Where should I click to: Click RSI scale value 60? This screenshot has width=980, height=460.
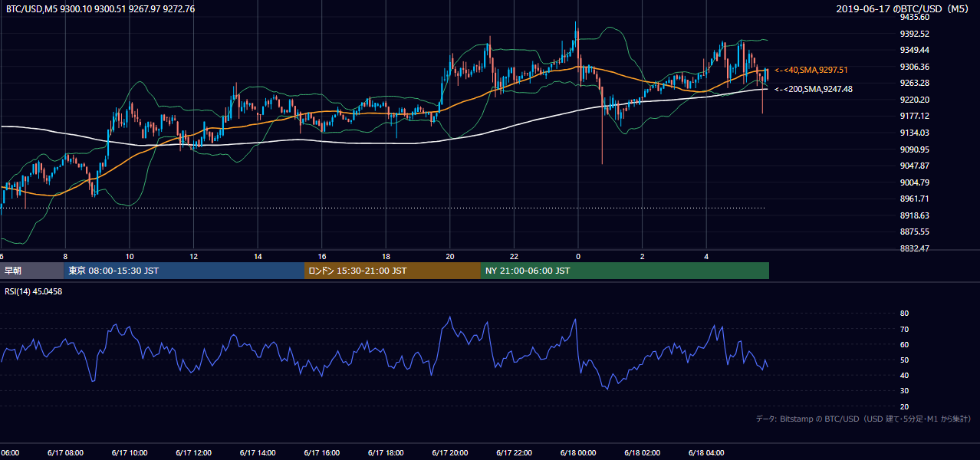pyautogui.click(x=905, y=344)
